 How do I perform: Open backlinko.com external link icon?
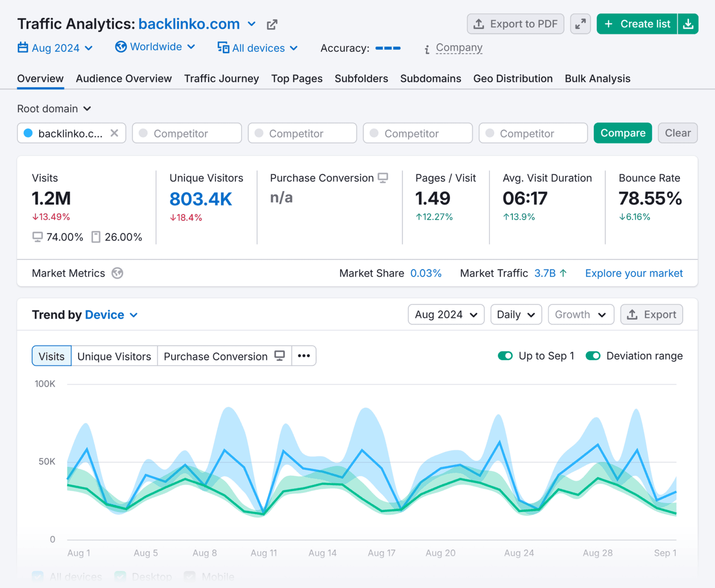(272, 24)
